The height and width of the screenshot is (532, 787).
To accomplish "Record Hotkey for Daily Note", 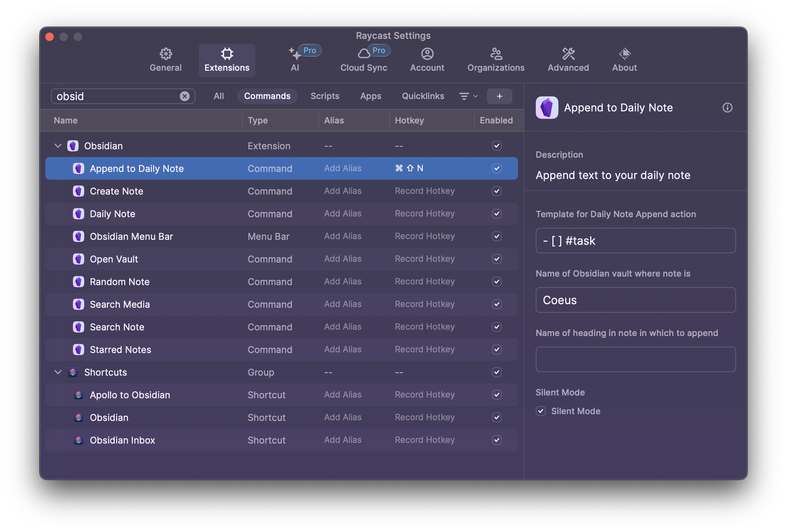I will [x=425, y=214].
